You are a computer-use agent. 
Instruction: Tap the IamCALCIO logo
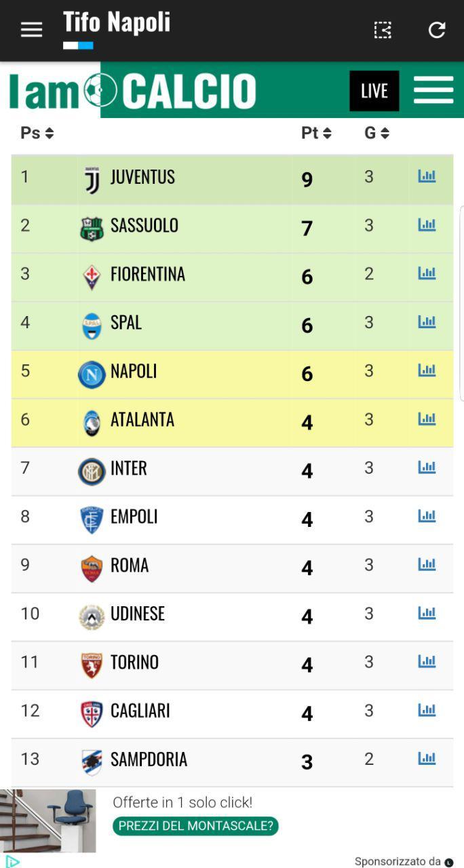132,91
